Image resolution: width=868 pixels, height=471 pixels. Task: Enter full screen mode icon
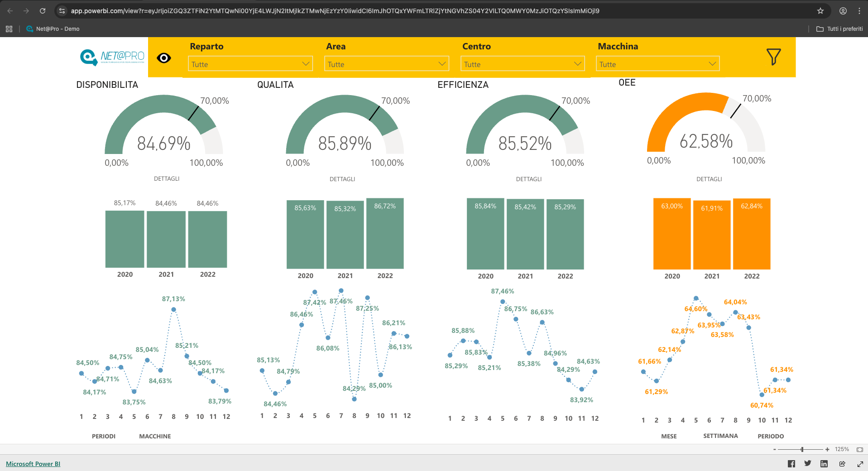pos(860,464)
